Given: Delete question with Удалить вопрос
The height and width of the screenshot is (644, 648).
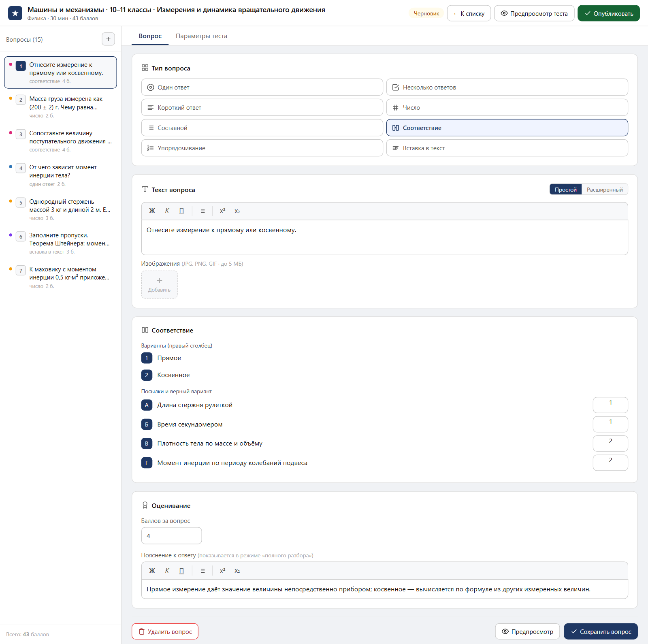Looking at the screenshot, I should (165, 631).
